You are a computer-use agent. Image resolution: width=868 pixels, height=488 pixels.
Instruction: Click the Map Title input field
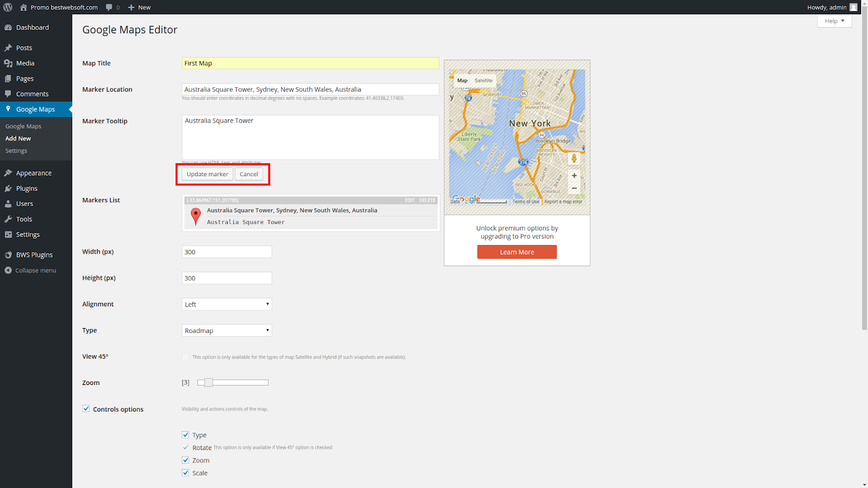click(x=310, y=63)
